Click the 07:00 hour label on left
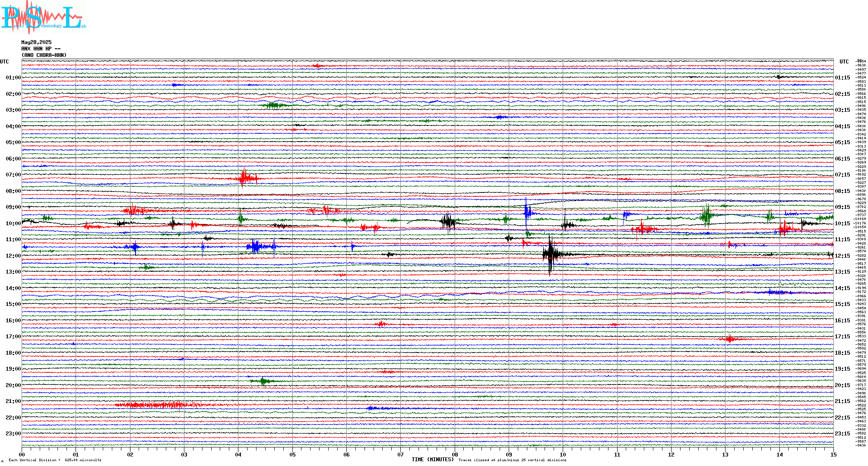The image size is (868, 466). click(13, 175)
